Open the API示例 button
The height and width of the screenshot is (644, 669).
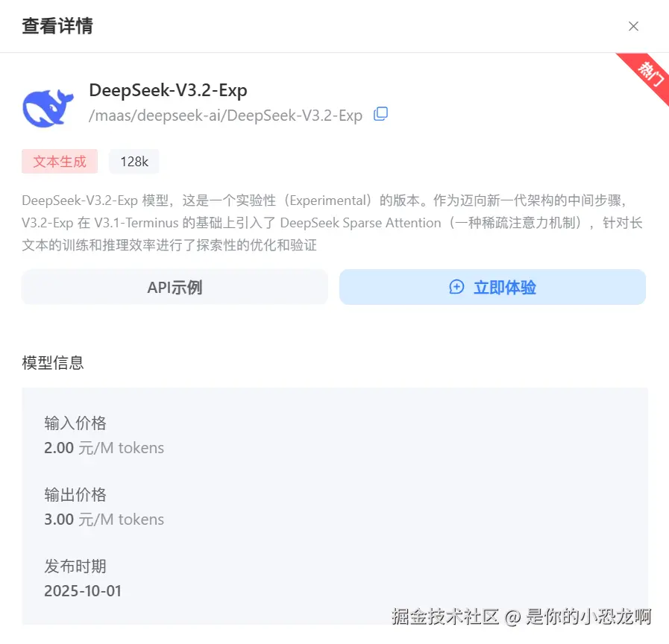175,287
